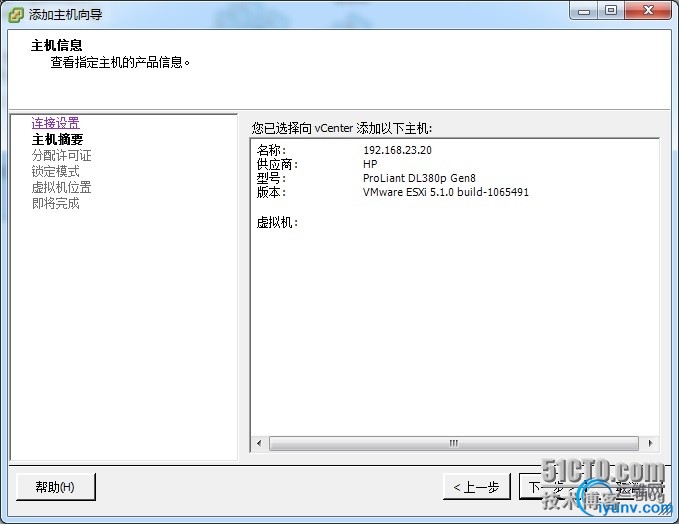This screenshot has width=679, height=524.
Task: Click the 查看指定主机的产品信息 description
Action: coord(120,62)
